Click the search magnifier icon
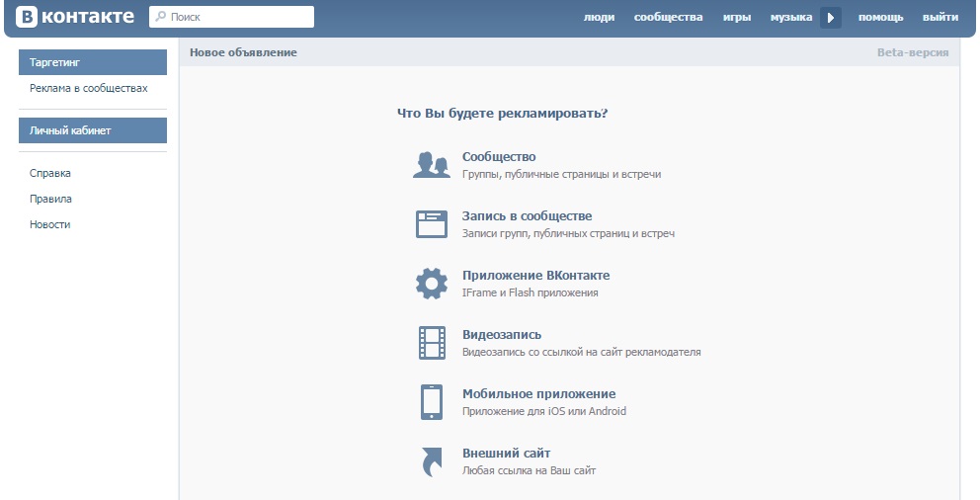 (161, 17)
